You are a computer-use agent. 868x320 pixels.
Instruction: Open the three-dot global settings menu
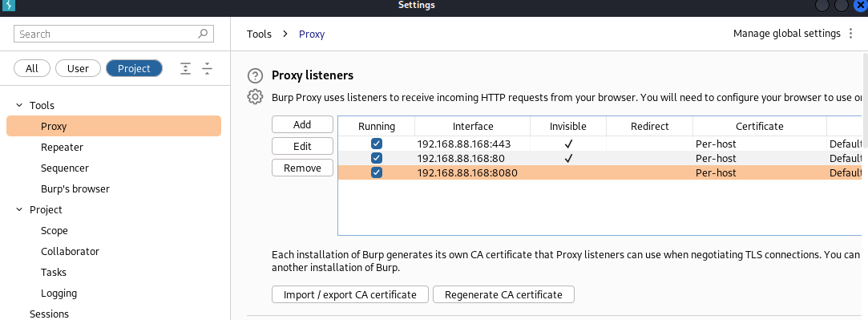851,34
